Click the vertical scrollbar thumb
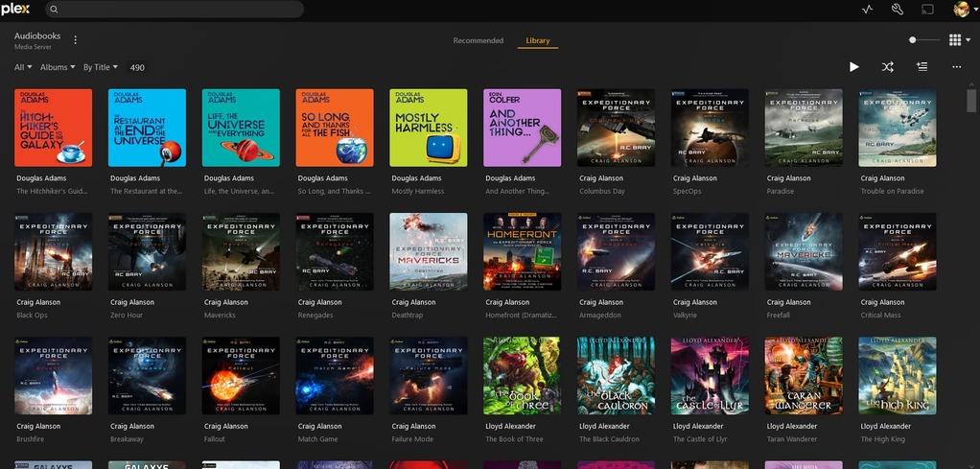This screenshot has height=469, width=980. tap(971, 100)
